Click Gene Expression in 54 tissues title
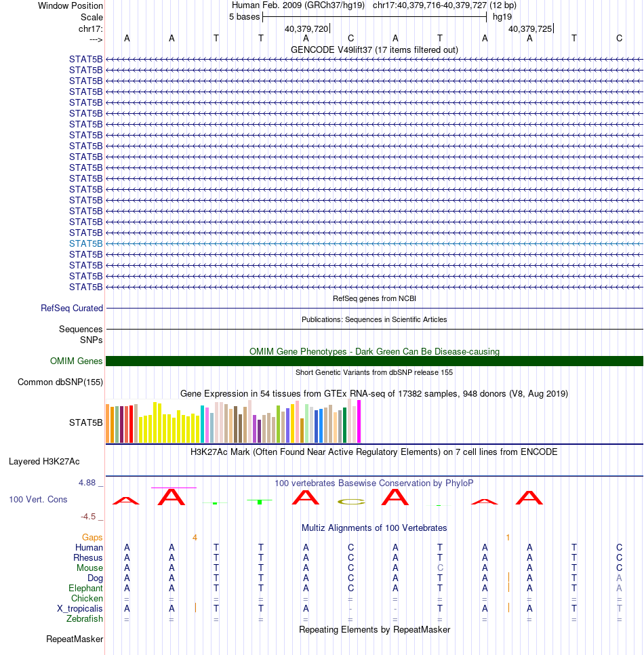644x655 pixels. pos(374,393)
